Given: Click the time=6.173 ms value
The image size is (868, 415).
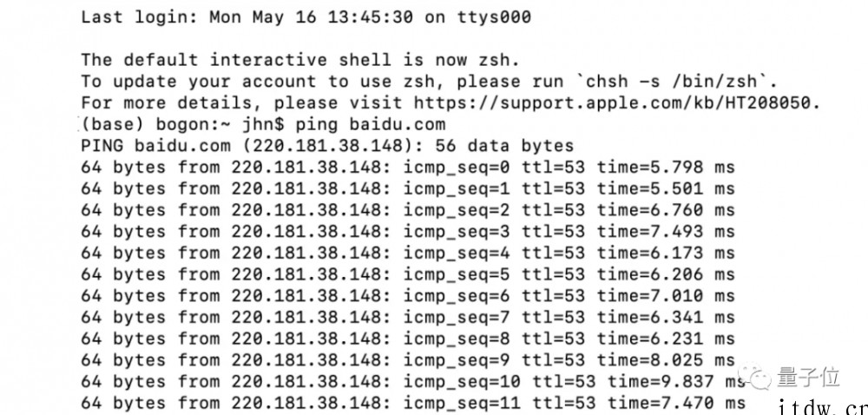Looking at the screenshot, I should point(666,253).
